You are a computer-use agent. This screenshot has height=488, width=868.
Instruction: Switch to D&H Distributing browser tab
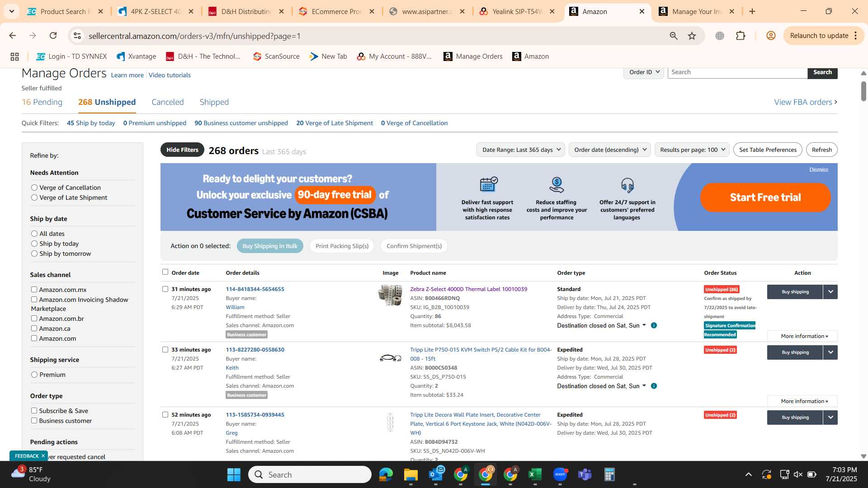[x=246, y=11]
